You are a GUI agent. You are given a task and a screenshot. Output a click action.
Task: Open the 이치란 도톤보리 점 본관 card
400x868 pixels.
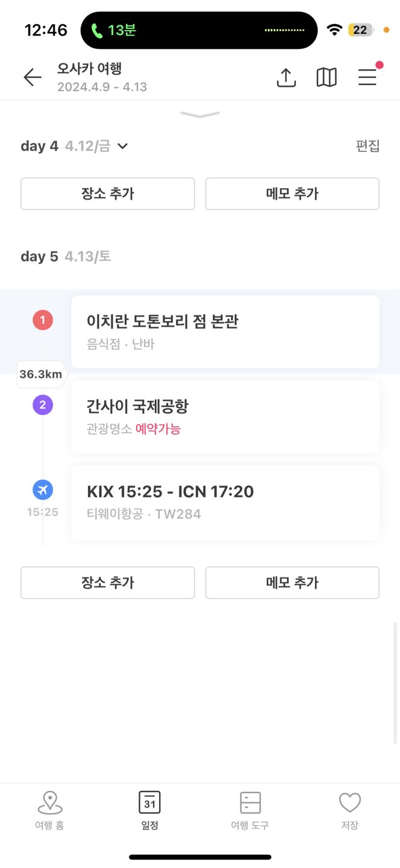pyautogui.click(x=225, y=332)
